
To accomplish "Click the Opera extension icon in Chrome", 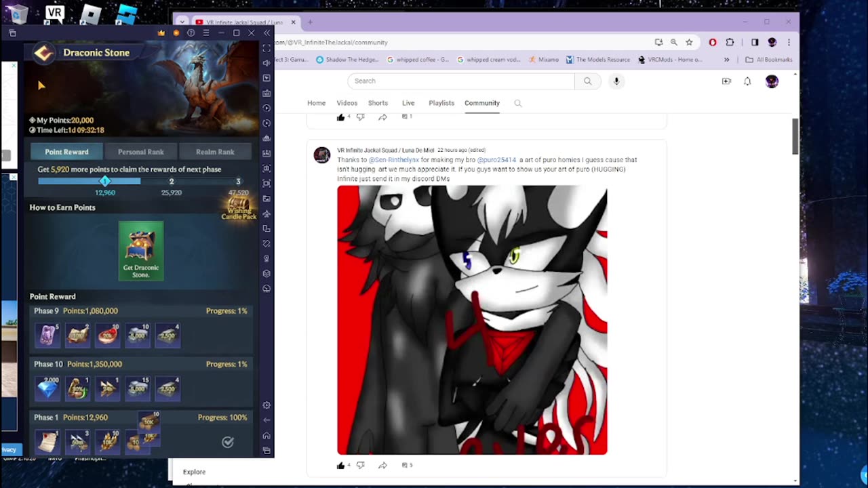I will coord(712,42).
